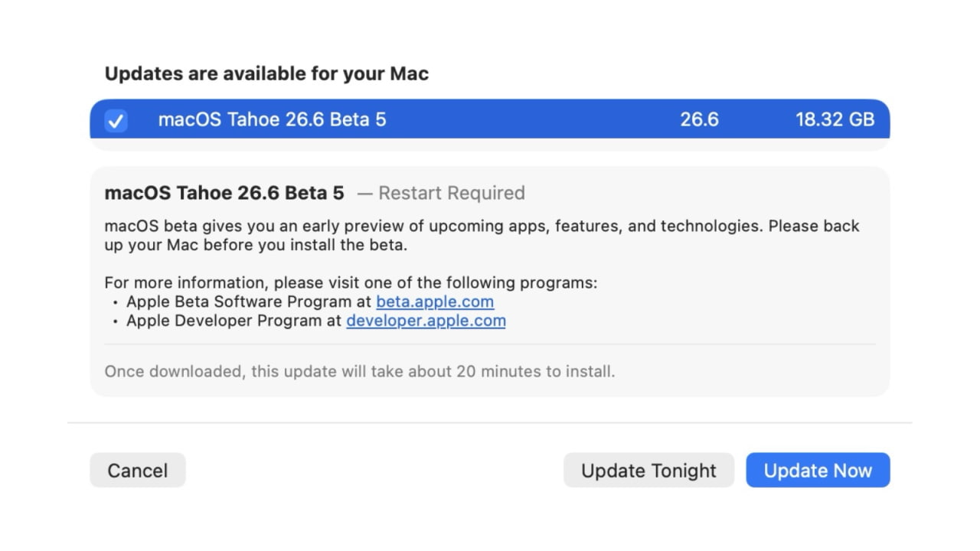980x551 pixels.
Task: Click the bold "macOS Tahoe 26.6 Beta 5" details title
Action: (224, 193)
